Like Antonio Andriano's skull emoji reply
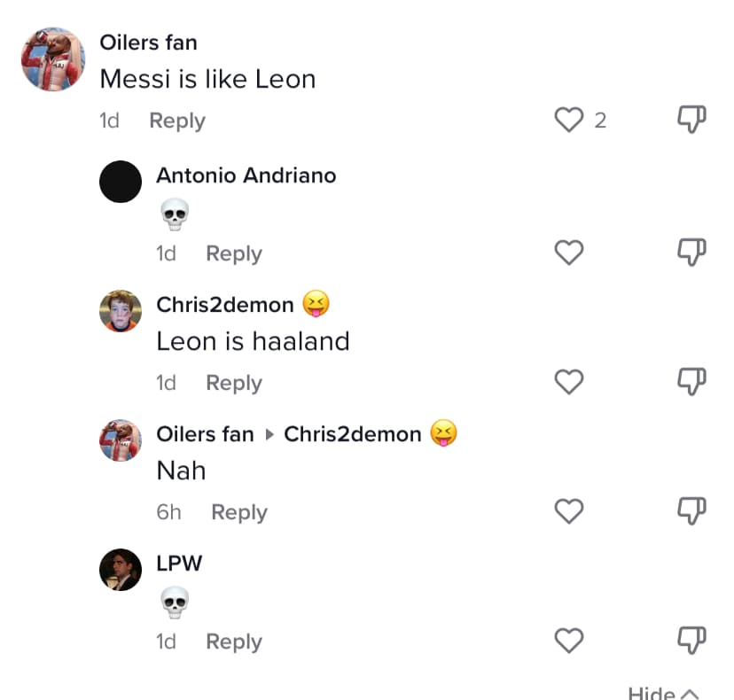Screen dimensions: 734x700 coord(569,253)
